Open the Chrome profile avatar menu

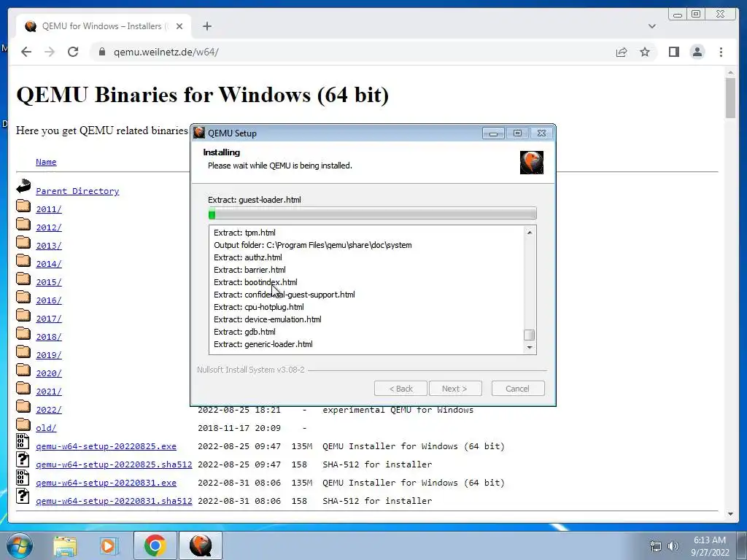coord(697,52)
